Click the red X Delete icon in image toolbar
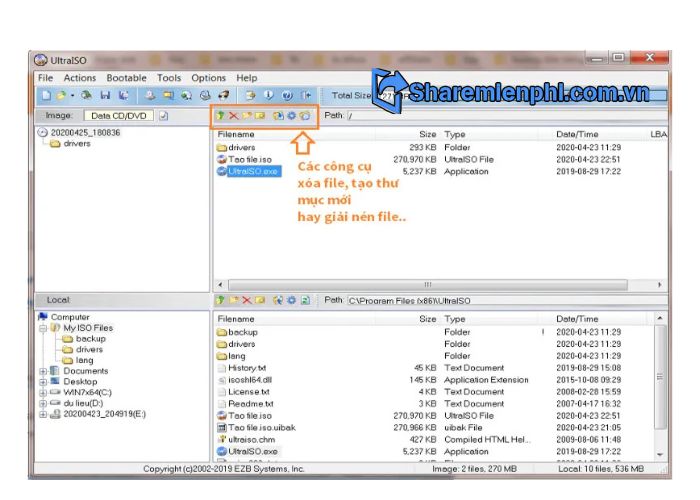 click(x=233, y=116)
